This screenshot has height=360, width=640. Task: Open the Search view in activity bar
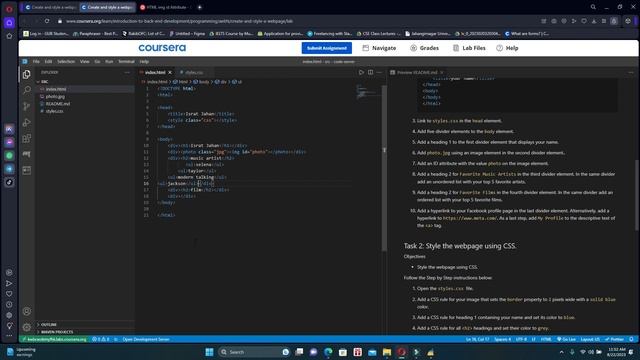point(27,90)
